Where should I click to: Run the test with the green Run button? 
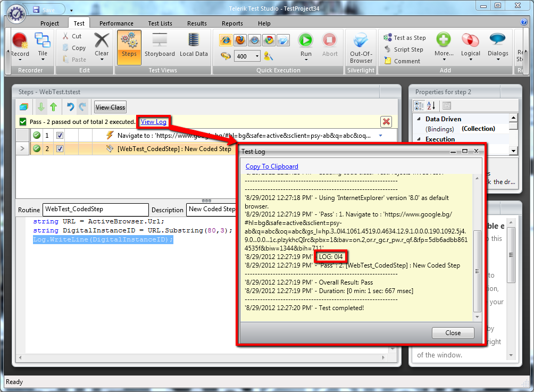point(305,40)
